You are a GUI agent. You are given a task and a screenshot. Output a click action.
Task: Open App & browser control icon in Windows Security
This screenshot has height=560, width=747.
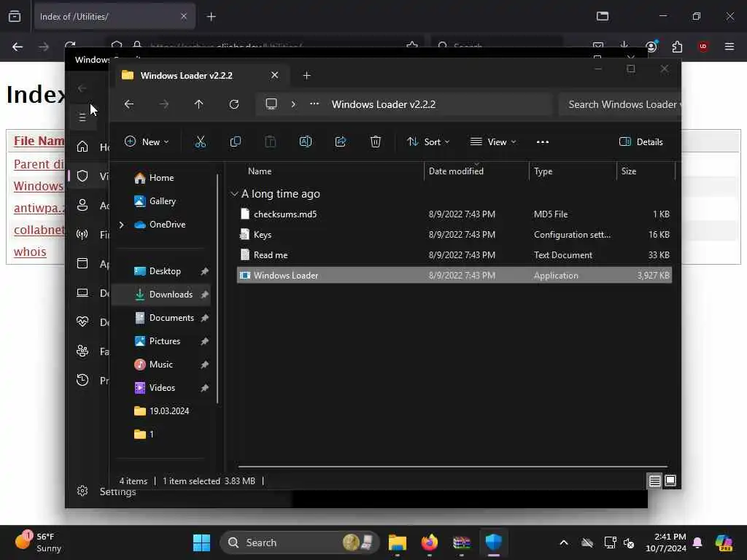(x=82, y=263)
